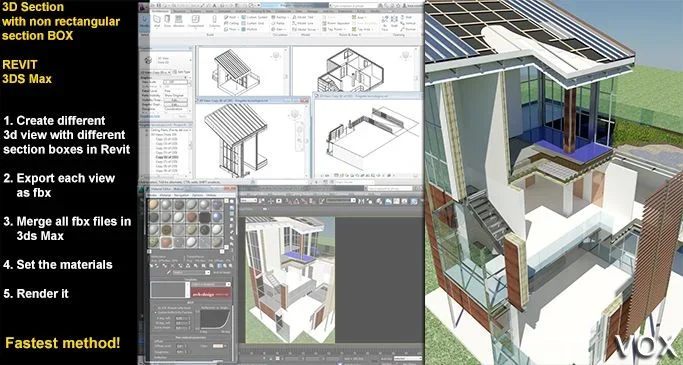Select the Ceiling tool in Build panel
This screenshot has width=683, height=365.
tap(231, 23)
